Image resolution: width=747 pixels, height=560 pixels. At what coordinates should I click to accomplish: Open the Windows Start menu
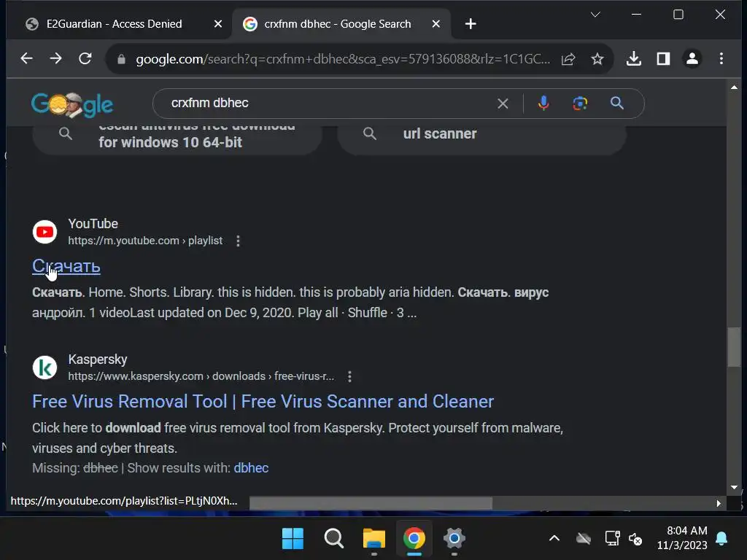[293, 539]
